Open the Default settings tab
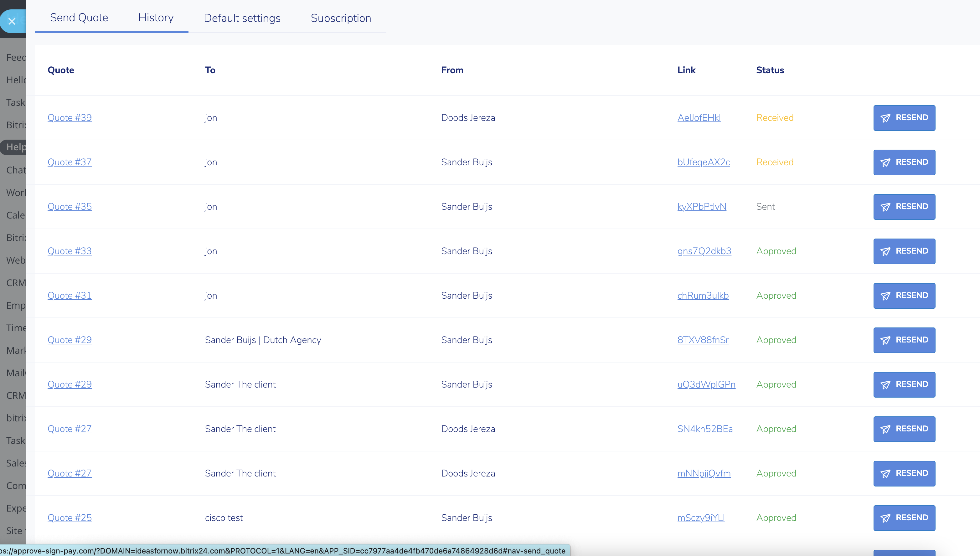This screenshot has width=980, height=556. click(242, 18)
